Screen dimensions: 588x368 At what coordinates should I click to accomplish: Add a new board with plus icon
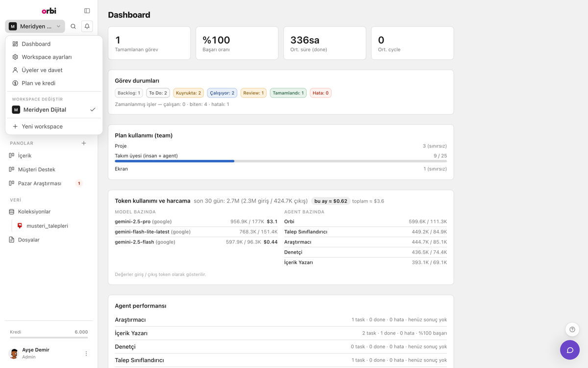pyautogui.click(x=84, y=143)
